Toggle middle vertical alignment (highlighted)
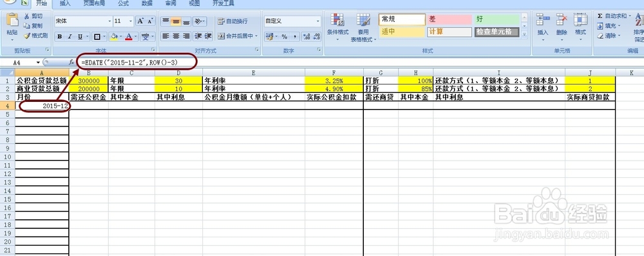The width and height of the screenshot is (644, 256). [x=176, y=21]
